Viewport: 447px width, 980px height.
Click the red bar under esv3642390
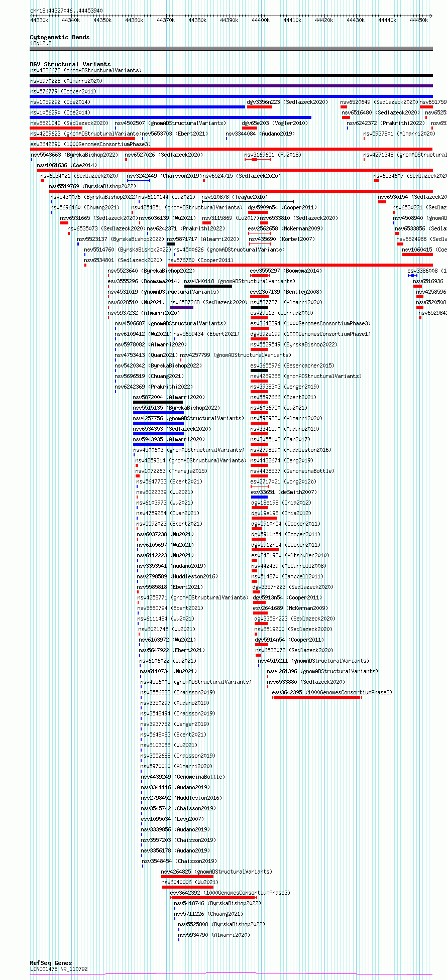tap(231, 149)
